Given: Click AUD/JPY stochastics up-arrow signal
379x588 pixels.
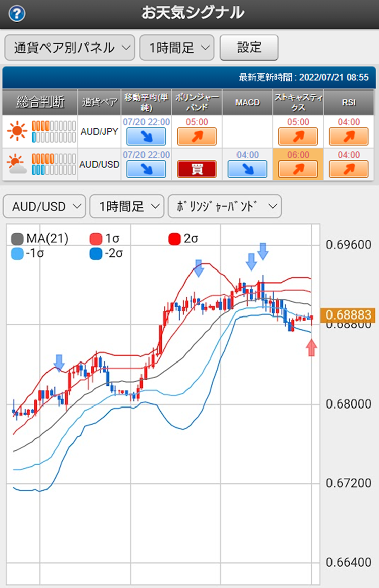Looking at the screenshot, I should 298,137.
